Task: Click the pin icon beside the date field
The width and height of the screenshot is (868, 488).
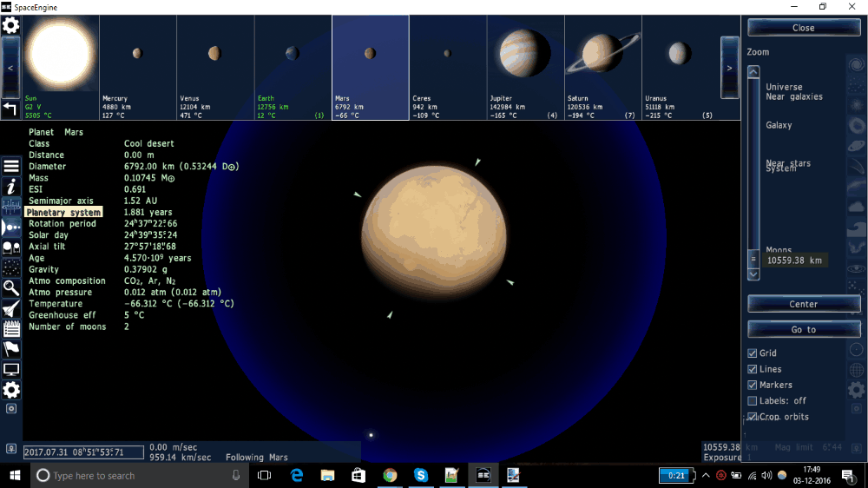Action: coord(11,449)
